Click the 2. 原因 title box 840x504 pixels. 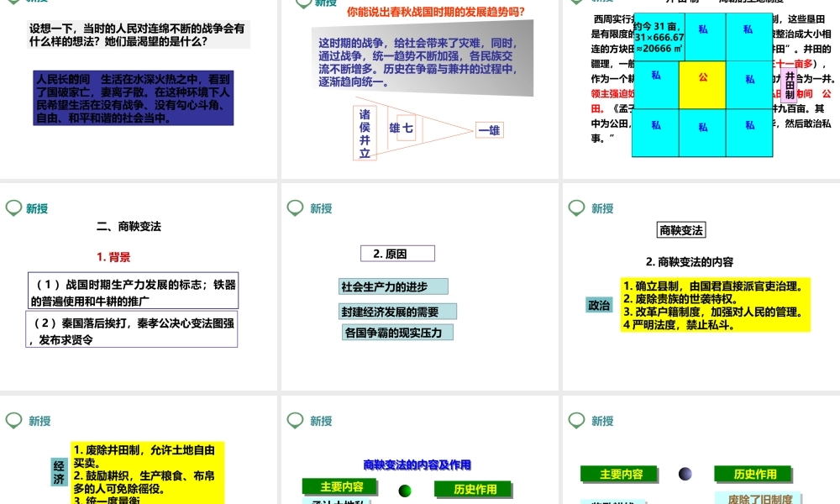[397, 254]
